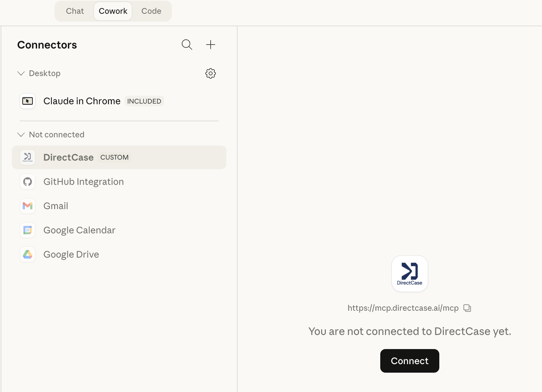The height and width of the screenshot is (392, 542).
Task: Select the Cowork tab
Action: click(113, 11)
